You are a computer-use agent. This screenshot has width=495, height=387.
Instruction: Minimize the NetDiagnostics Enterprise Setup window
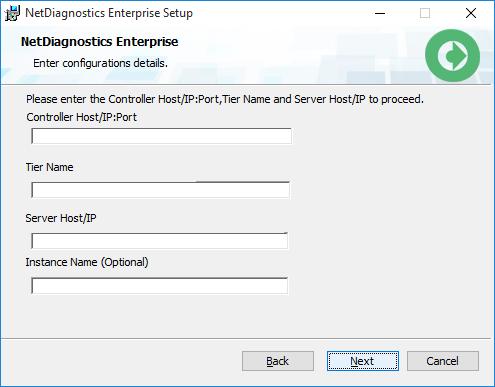pyautogui.click(x=380, y=13)
